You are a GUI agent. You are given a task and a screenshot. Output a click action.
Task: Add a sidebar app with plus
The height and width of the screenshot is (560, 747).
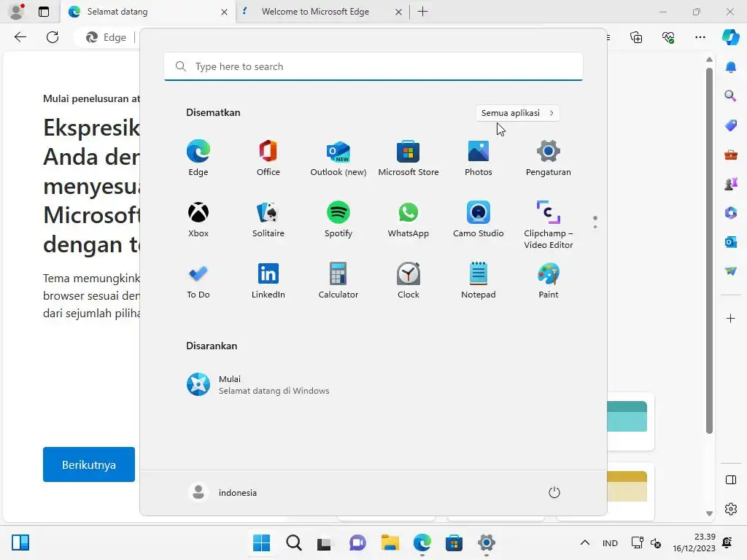click(731, 318)
